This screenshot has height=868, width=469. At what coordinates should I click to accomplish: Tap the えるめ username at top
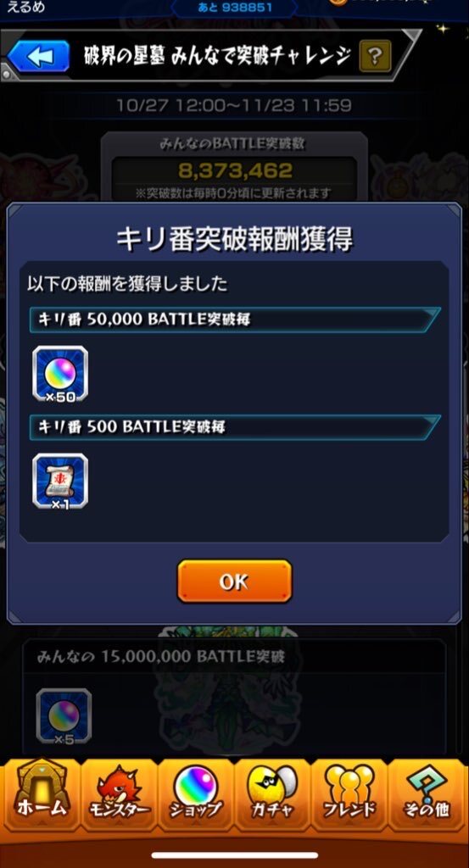[x=25, y=7]
